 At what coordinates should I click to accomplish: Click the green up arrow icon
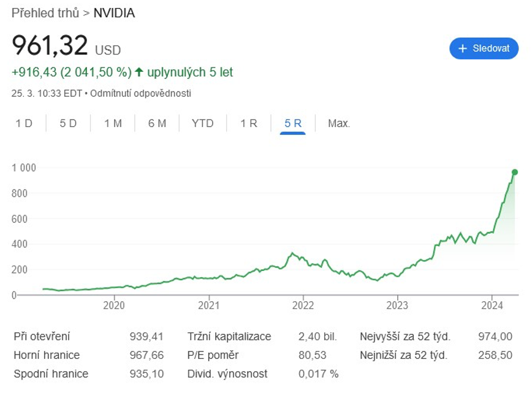click(139, 72)
